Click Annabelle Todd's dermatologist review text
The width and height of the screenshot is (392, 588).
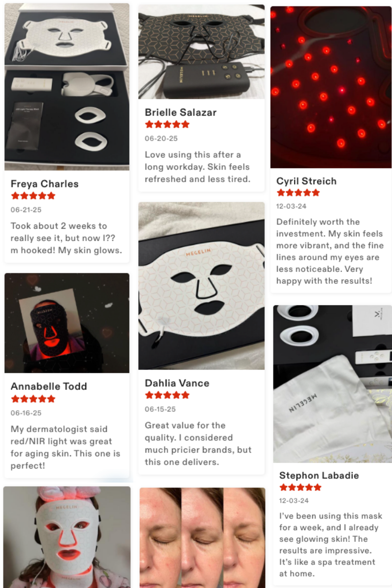pos(65,447)
